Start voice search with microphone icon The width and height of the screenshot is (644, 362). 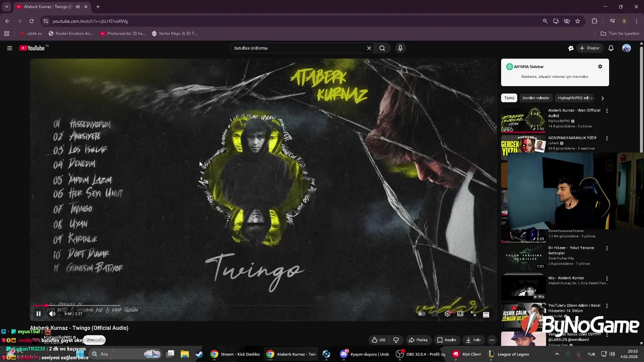point(400,48)
